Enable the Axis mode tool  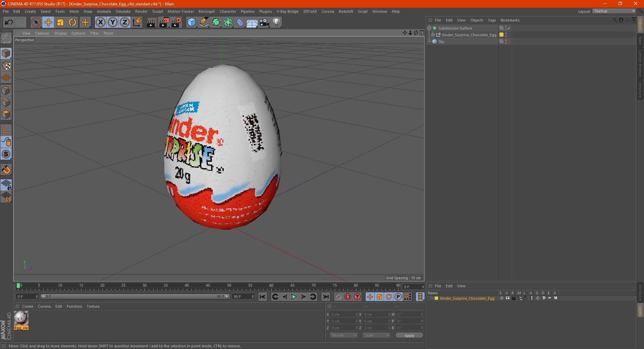6,130
